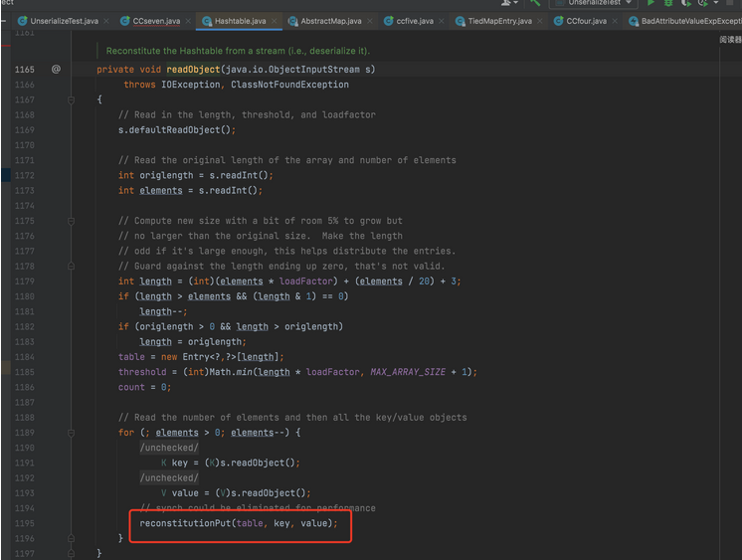Collapse the readObject method fold at line 1167
Viewport: 742px width, 560px height.
point(71,99)
